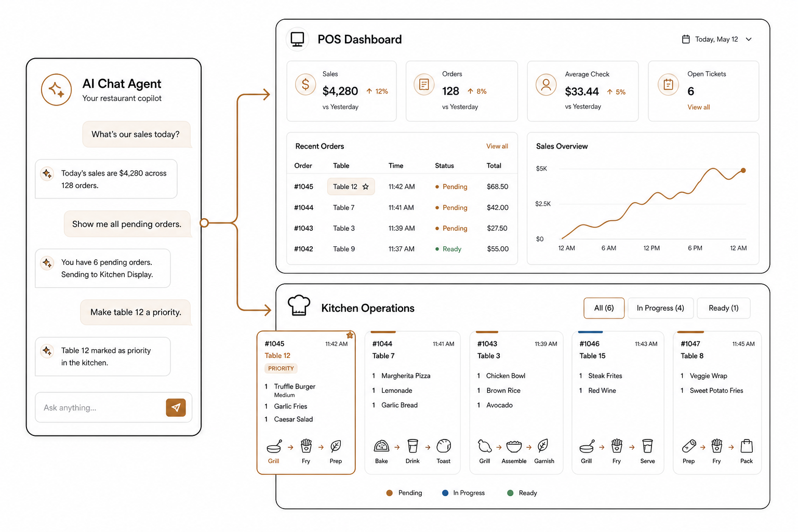Image resolution: width=798 pixels, height=532 pixels.
Task: Click the Kitchen Operations chef hat icon
Action: coord(299,305)
